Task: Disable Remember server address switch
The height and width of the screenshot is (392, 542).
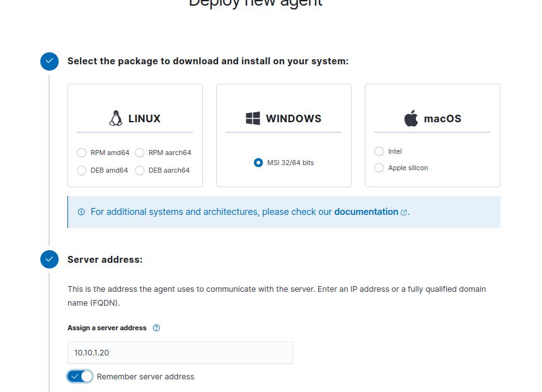Action: tap(80, 376)
